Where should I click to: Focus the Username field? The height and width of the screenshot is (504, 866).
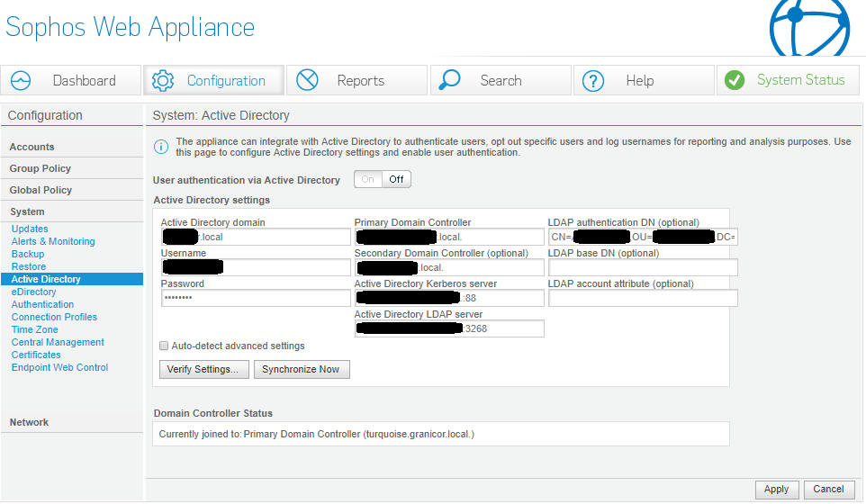(256, 267)
